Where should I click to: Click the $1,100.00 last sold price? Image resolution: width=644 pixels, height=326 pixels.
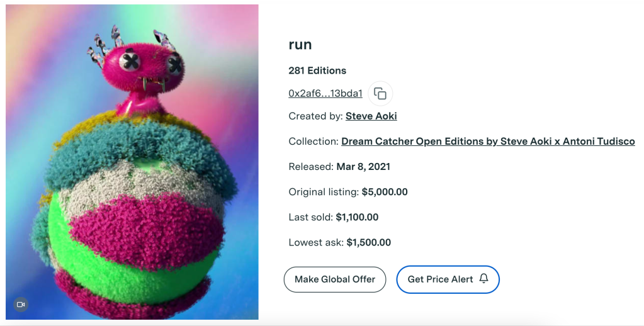pyautogui.click(x=357, y=217)
